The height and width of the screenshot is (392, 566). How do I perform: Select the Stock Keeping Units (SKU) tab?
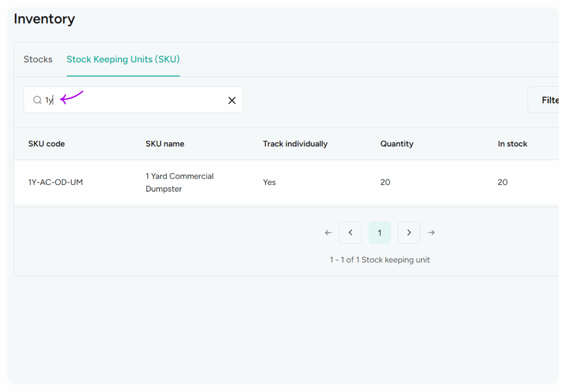[x=123, y=59]
